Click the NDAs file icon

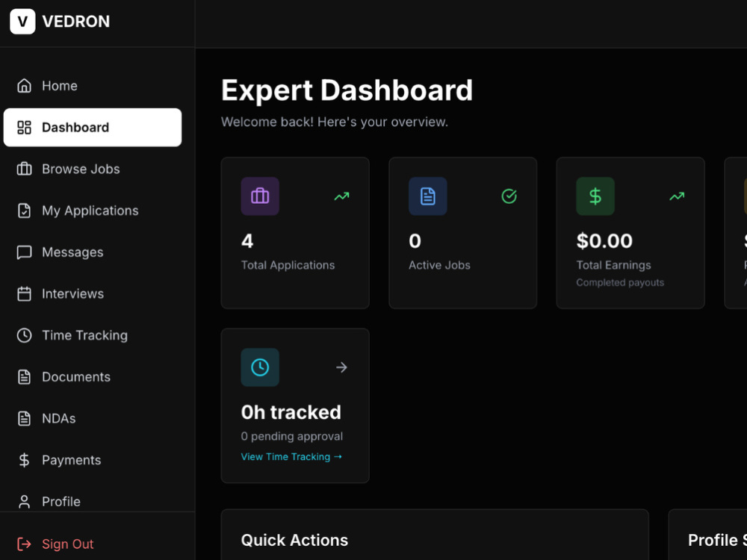pos(25,419)
